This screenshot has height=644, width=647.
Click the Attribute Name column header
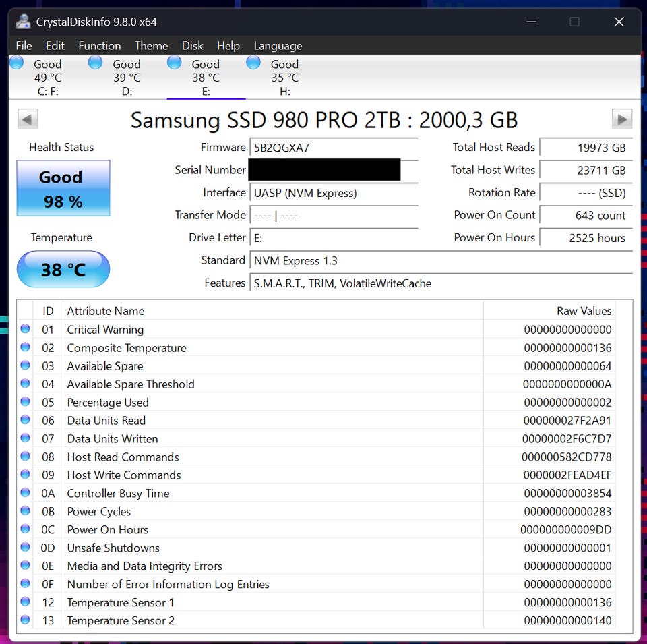pos(273,311)
